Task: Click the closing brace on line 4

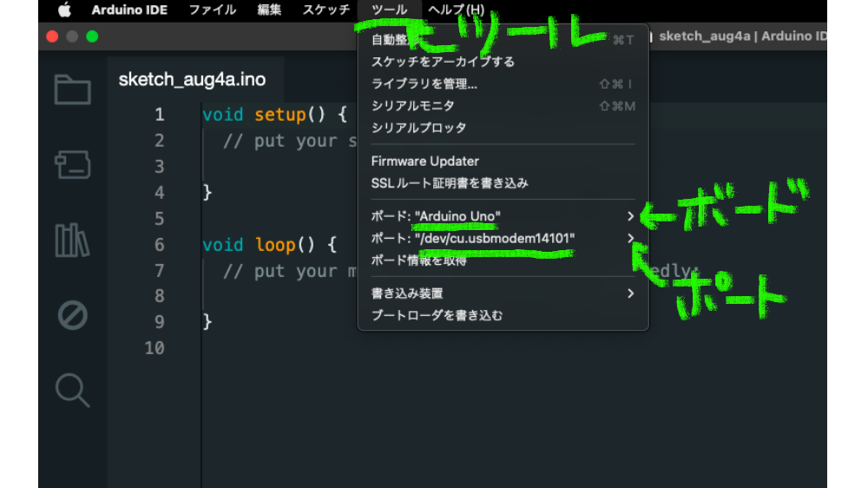Action: tap(207, 193)
